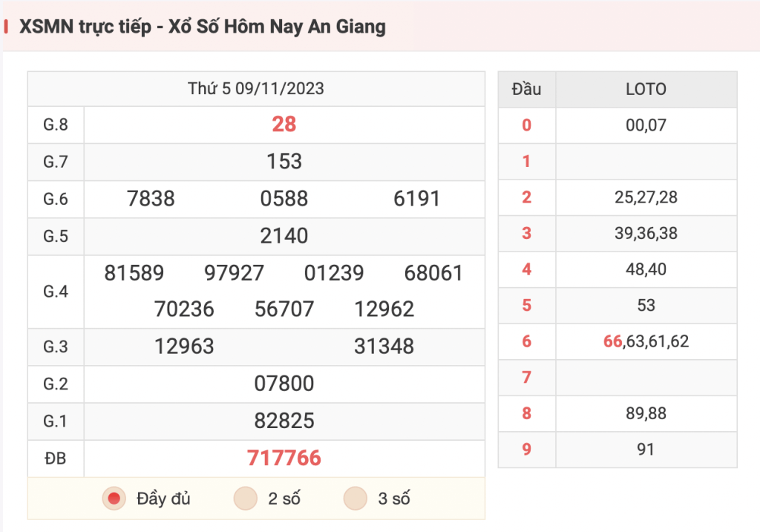760x532 pixels.
Task: Click the heading XSMN trực tiếp An Giang
Action: tap(202, 27)
